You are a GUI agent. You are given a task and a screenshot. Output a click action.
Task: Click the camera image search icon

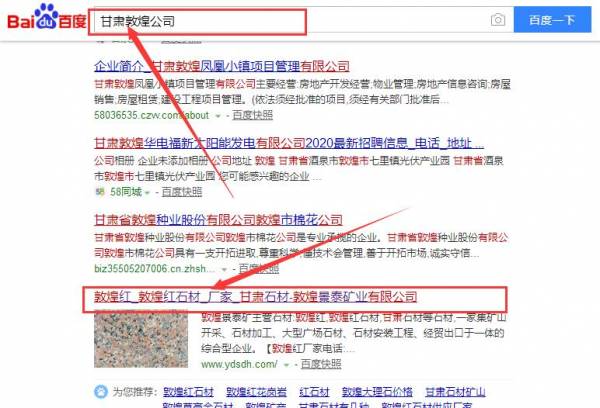coord(497,20)
